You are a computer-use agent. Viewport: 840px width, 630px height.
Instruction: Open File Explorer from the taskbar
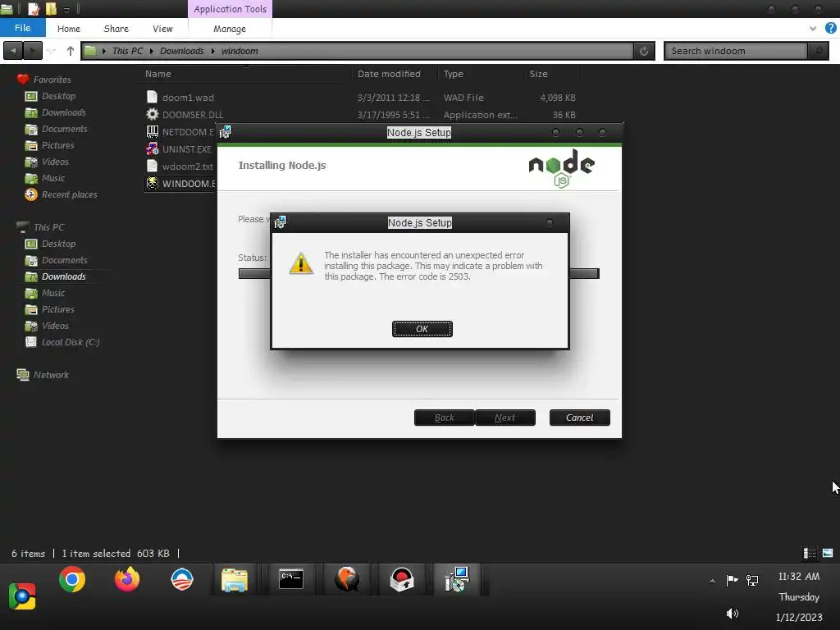point(234,580)
